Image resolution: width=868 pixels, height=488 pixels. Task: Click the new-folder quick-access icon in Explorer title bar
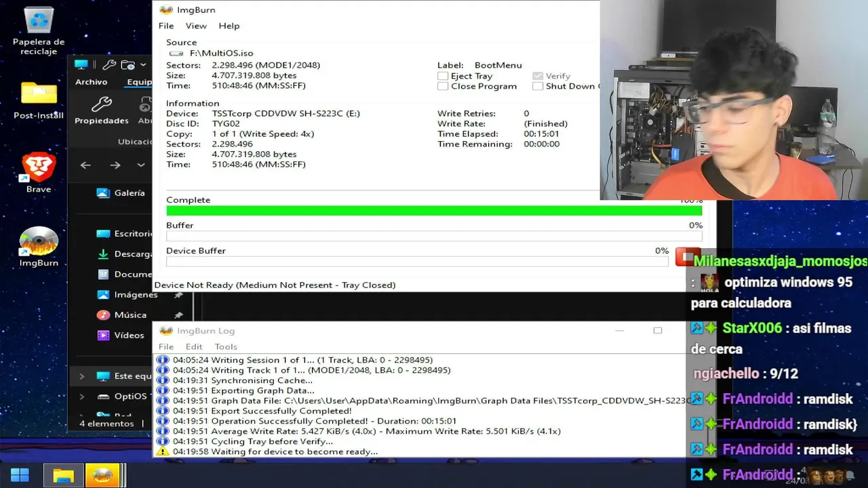(127, 65)
